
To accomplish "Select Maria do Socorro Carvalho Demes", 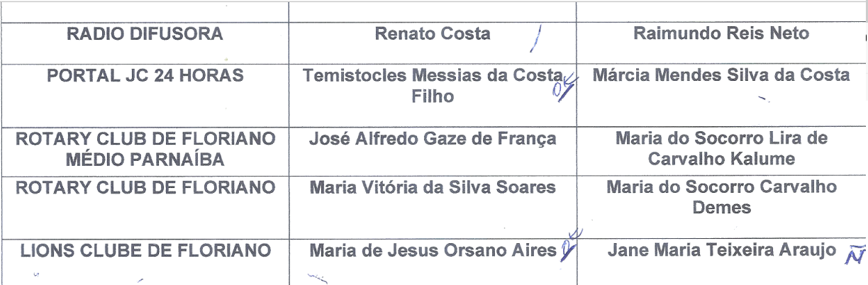I will [721, 197].
